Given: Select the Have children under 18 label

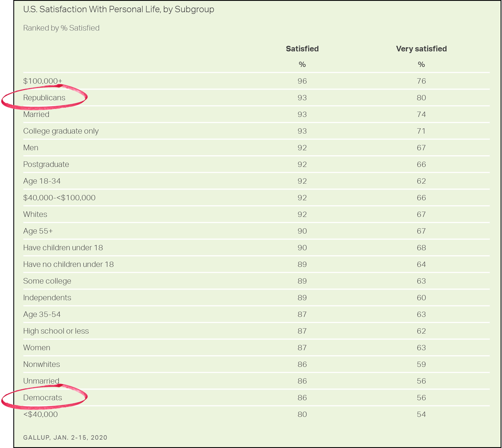Looking at the screenshot, I should pos(63,248).
